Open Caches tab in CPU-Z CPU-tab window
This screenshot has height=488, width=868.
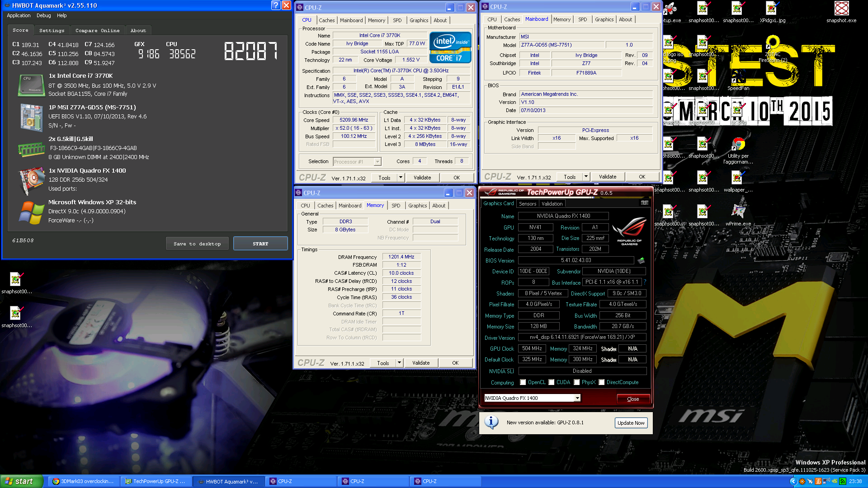[x=326, y=20]
